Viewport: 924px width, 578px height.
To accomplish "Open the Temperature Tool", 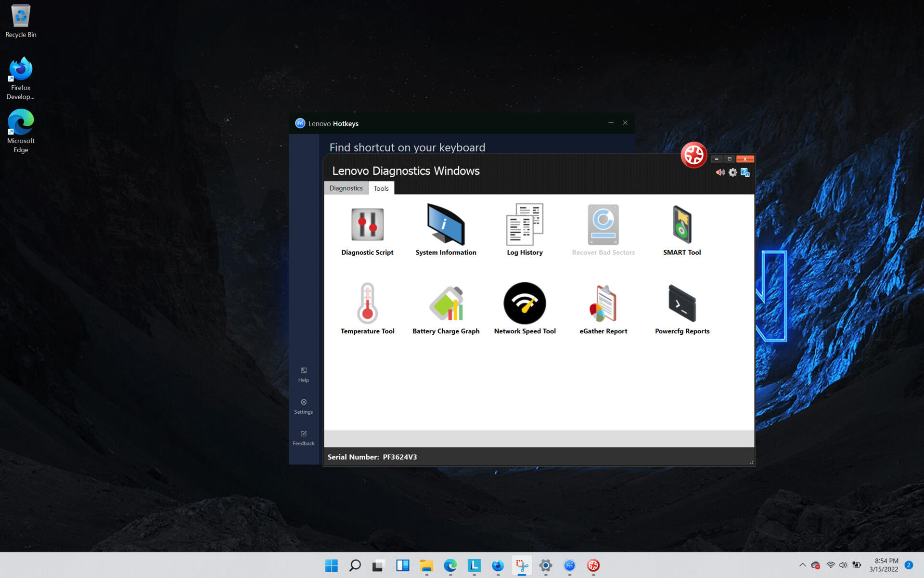I will click(x=367, y=309).
